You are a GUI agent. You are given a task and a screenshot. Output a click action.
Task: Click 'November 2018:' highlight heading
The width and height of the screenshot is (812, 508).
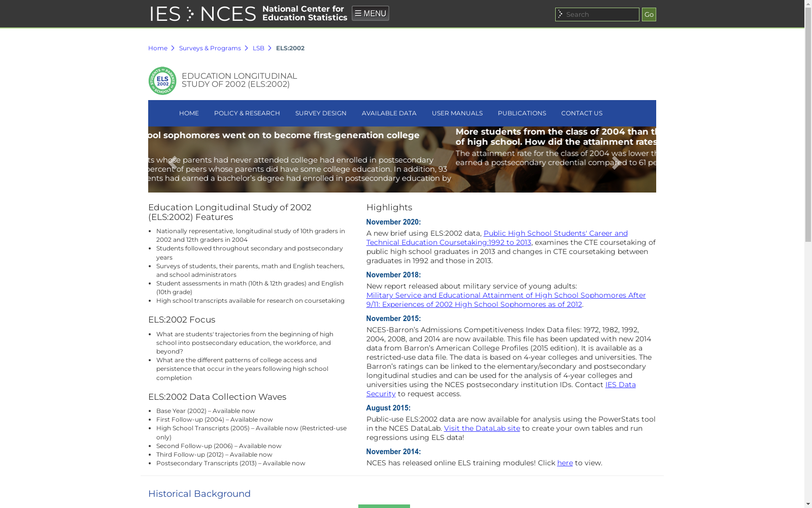[x=393, y=275]
